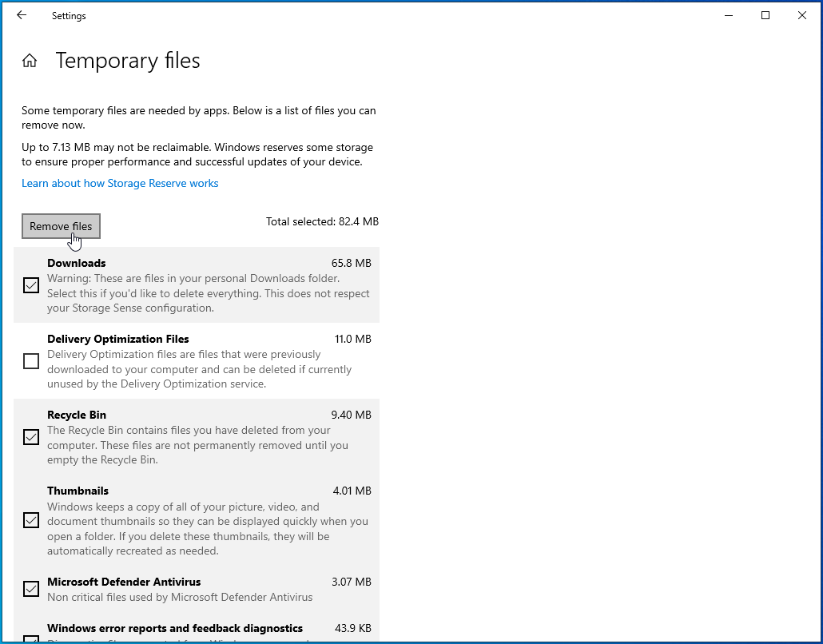Click the Microsoft Defender Antivirus title

click(124, 582)
